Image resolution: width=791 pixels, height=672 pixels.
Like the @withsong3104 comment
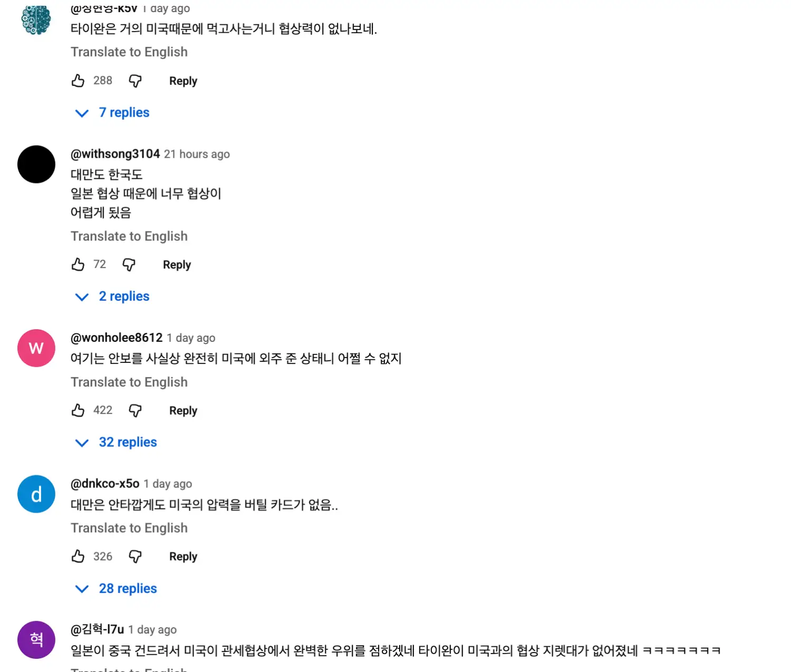pyautogui.click(x=78, y=264)
